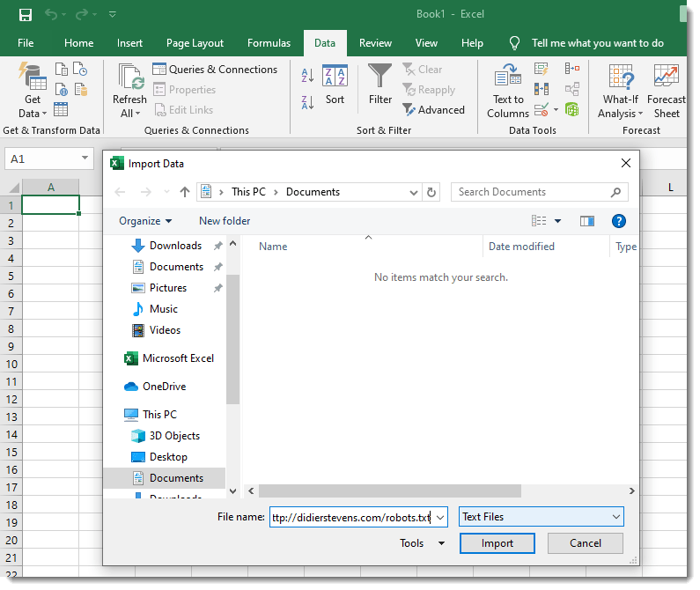Open the Text Files type dropdown
The image size is (700, 590).
(541, 517)
